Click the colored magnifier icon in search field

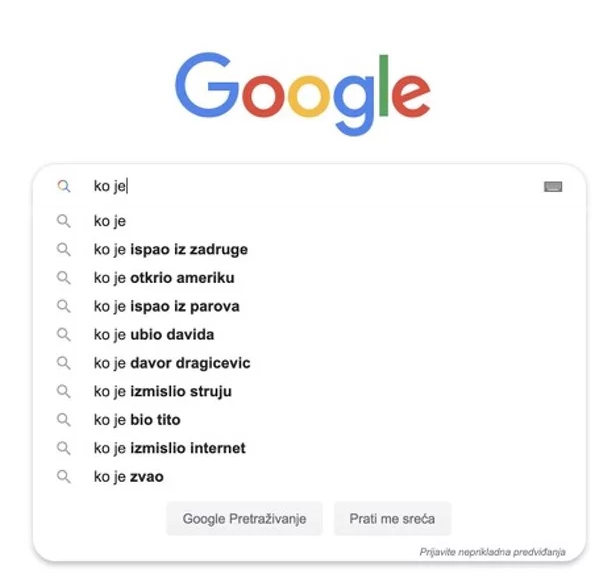64,186
